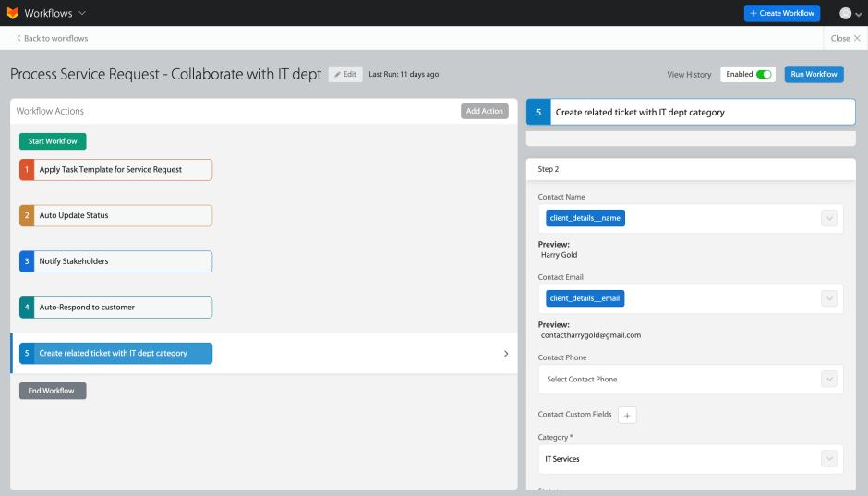Click the number 3 badge on Notify Stakeholders
This screenshot has height=496, width=868.
coord(27,261)
